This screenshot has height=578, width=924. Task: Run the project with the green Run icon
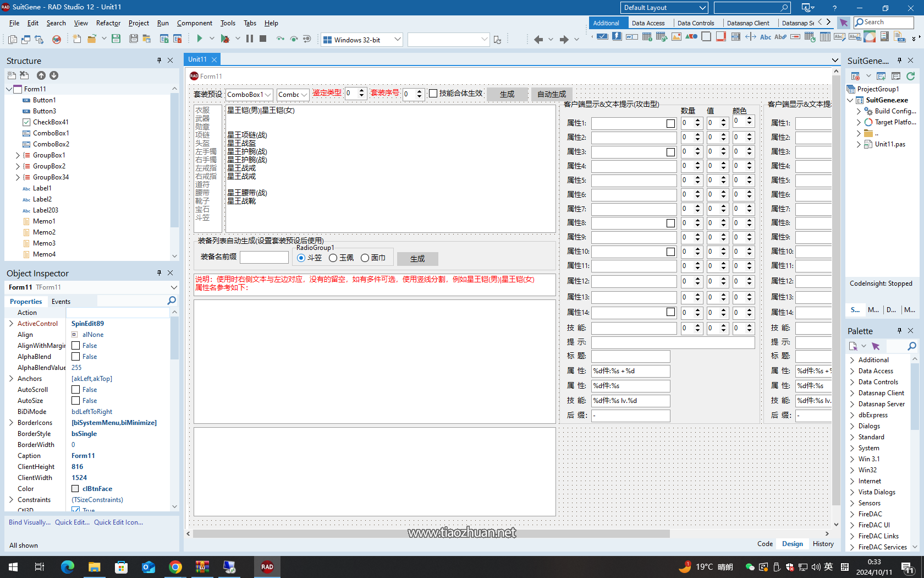pos(200,39)
